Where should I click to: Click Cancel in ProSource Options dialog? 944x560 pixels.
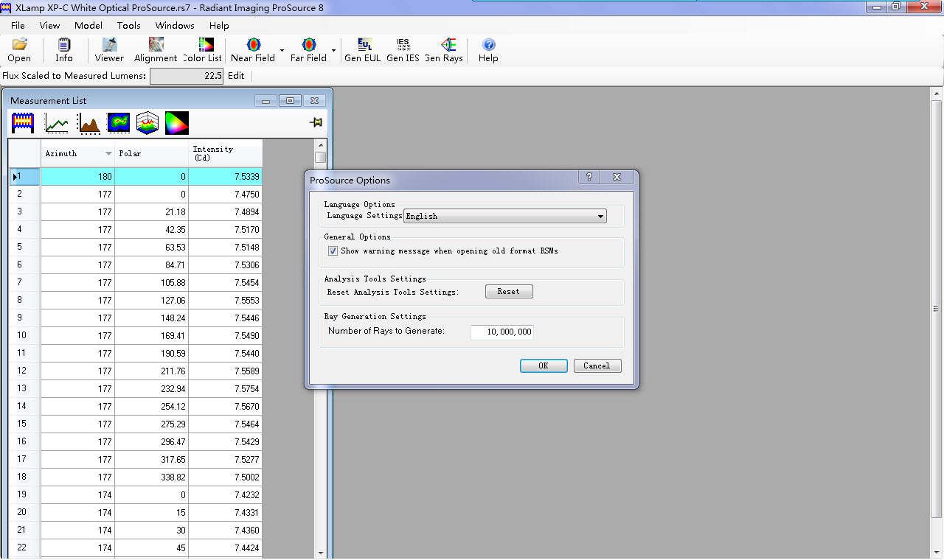point(597,365)
